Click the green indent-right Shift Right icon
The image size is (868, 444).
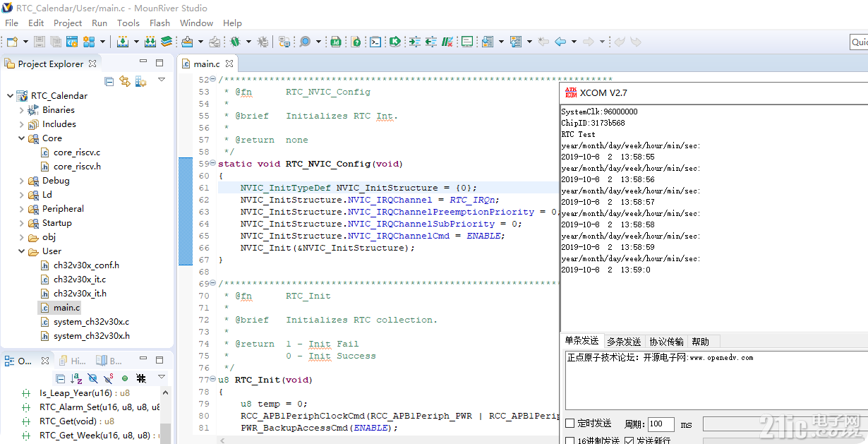click(x=414, y=42)
